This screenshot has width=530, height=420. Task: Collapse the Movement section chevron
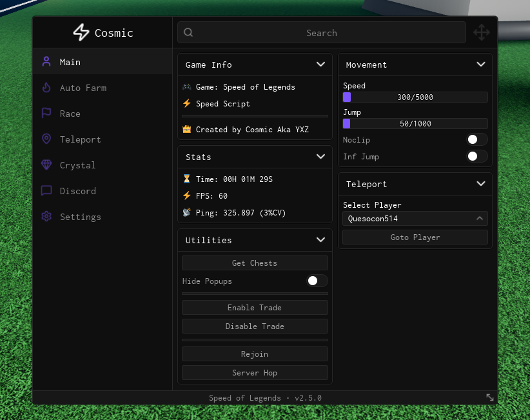point(480,65)
